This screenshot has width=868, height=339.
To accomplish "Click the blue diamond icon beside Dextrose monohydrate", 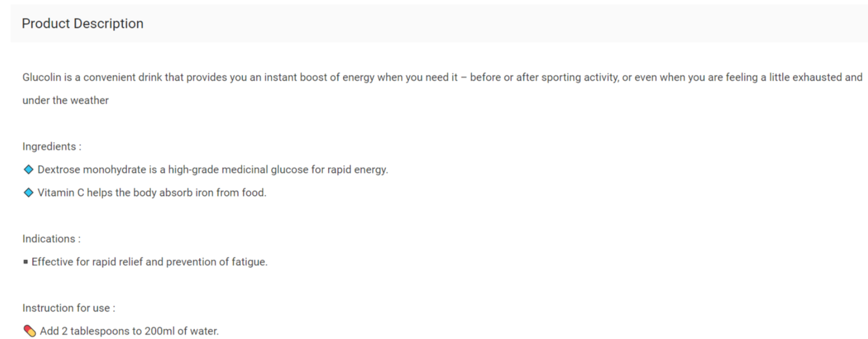I will coord(29,170).
